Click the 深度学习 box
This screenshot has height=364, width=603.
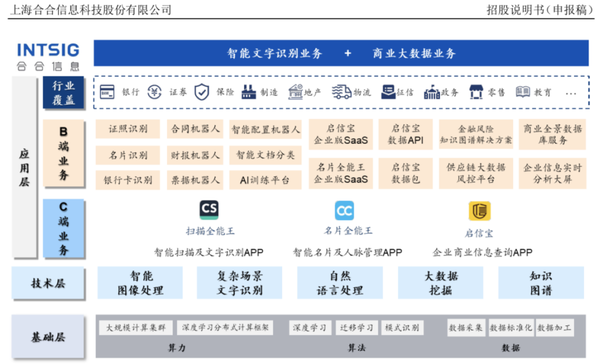(x=310, y=328)
